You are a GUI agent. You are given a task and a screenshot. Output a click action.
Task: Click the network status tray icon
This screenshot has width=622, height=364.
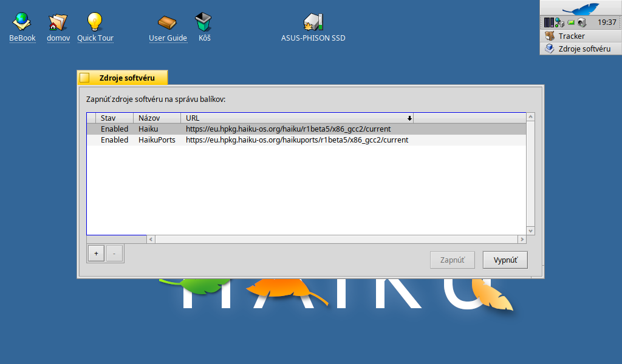tap(559, 22)
